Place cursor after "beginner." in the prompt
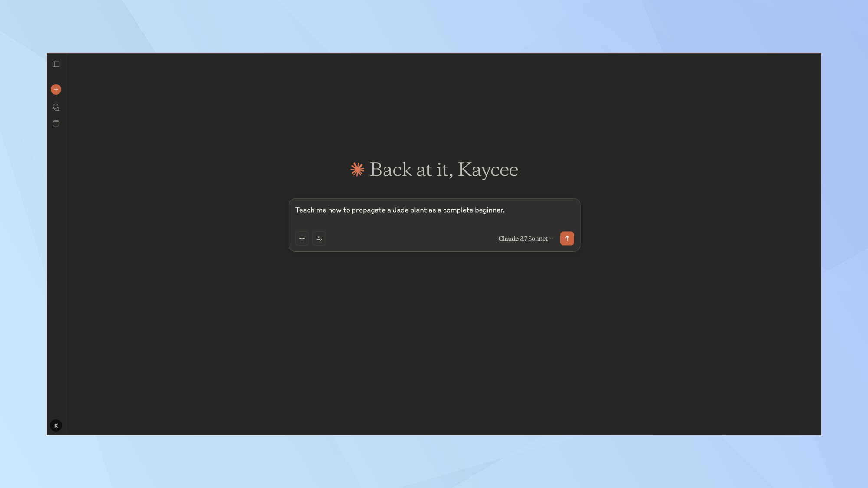 click(x=506, y=210)
